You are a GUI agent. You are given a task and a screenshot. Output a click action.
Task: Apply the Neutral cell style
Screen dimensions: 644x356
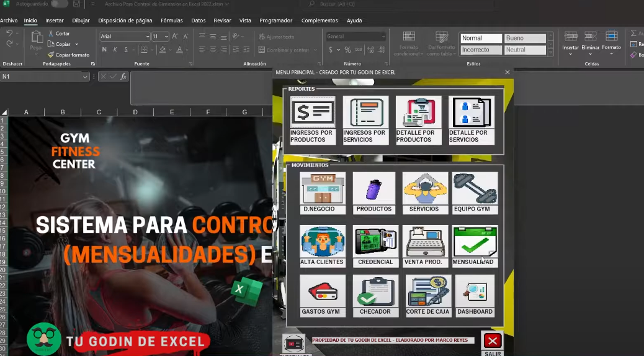[x=524, y=50]
